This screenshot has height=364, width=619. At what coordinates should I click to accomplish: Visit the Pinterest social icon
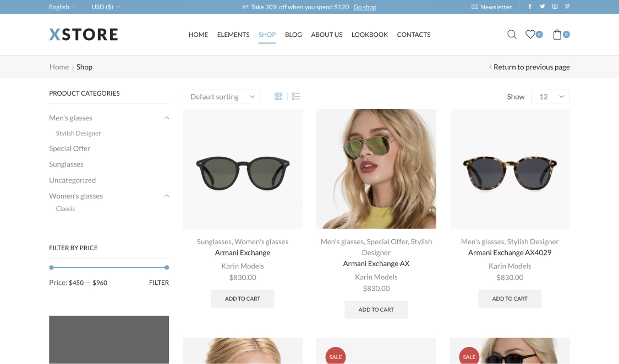pos(567,7)
